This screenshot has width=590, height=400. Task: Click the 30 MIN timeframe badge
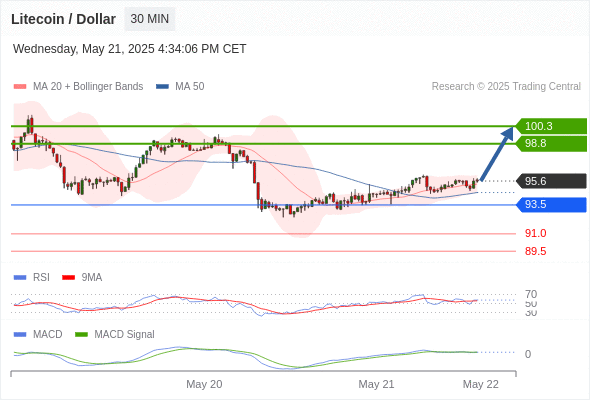coord(149,19)
